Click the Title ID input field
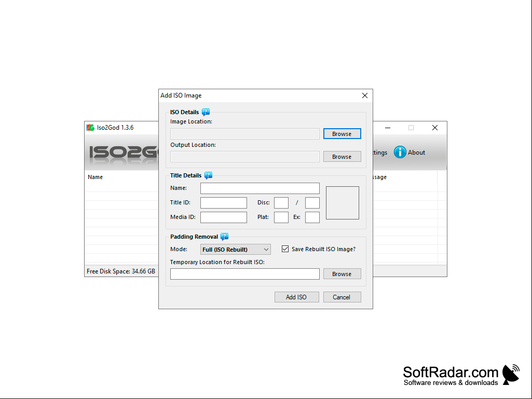The height and width of the screenshot is (399, 532). click(224, 203)
